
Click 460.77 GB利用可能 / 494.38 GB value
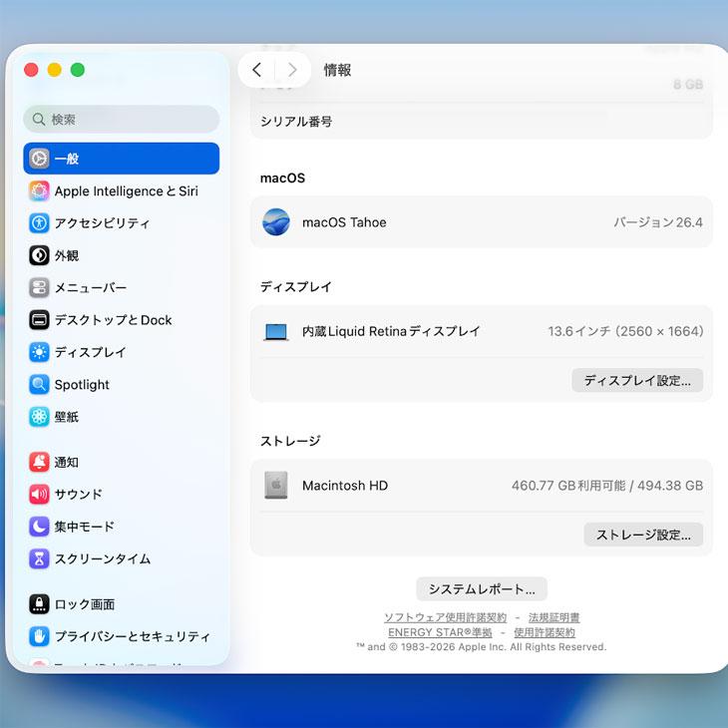point(607,486)
